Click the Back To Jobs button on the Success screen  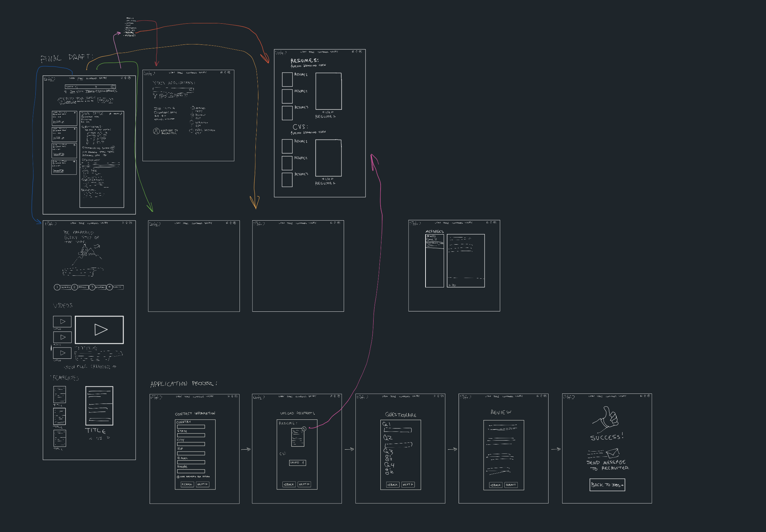pos(607,485)
